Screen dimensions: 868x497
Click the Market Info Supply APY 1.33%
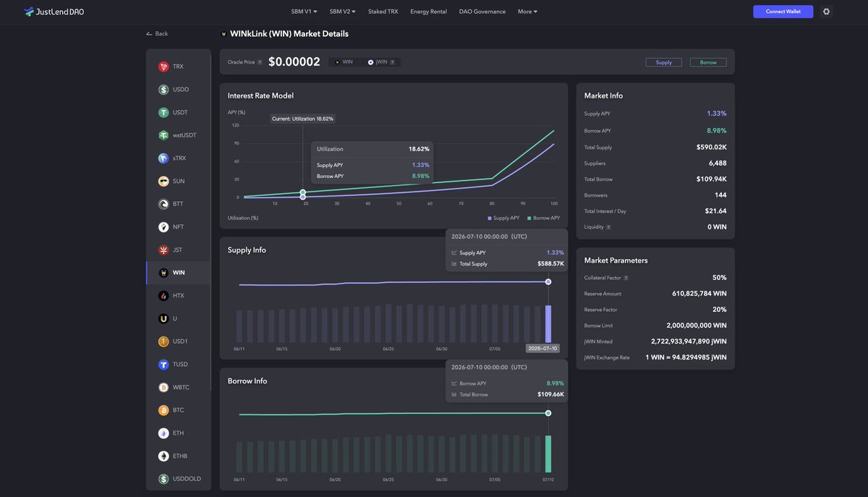point(717,114)
